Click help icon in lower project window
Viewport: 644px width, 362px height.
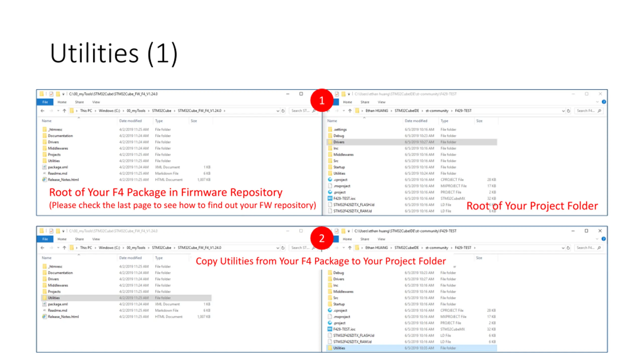[x=603, y=239]
